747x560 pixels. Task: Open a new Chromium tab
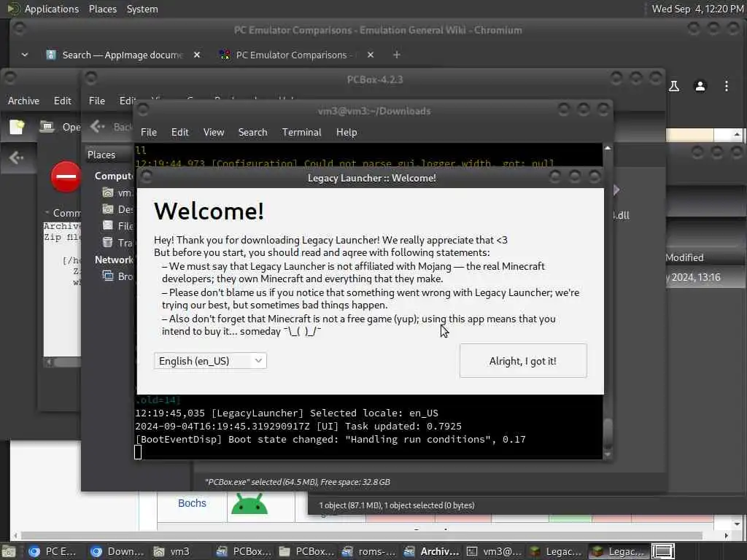(396, 55)
